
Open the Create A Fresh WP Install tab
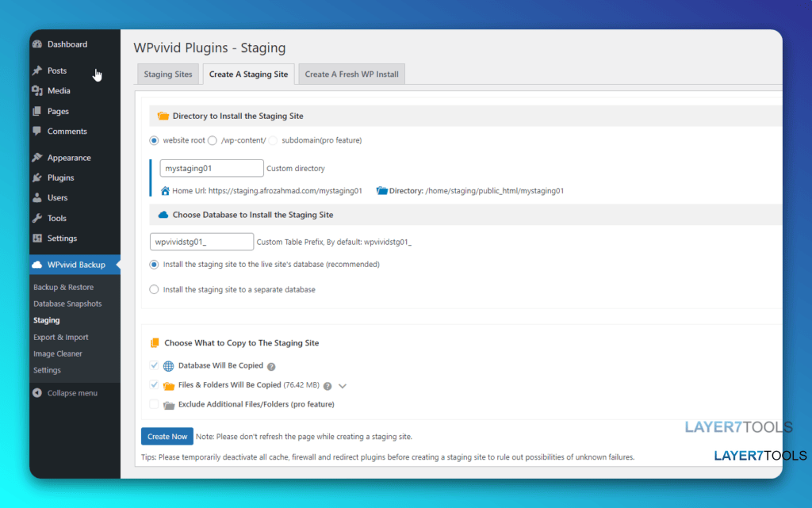pos(351,74)
